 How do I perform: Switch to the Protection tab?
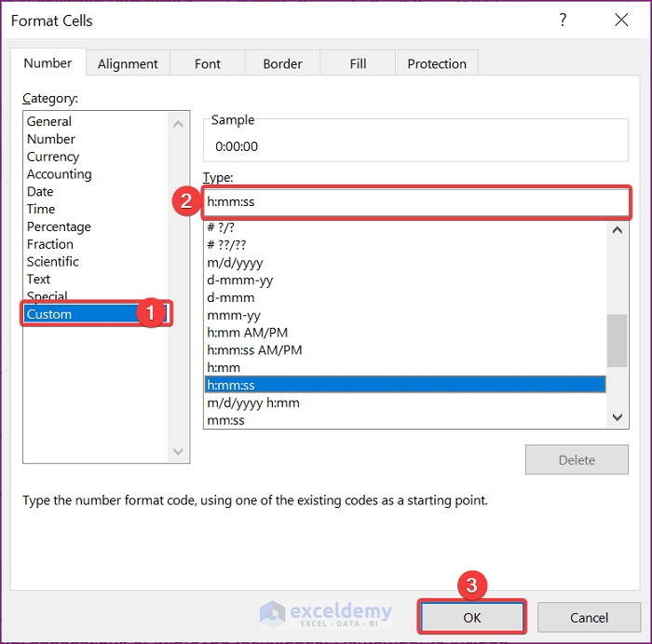[437, 63]
